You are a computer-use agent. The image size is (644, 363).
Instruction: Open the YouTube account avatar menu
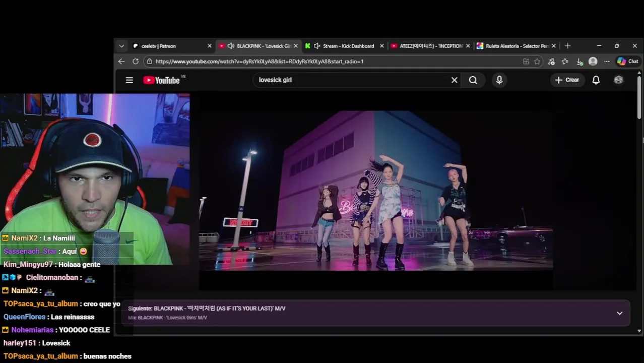618,80
